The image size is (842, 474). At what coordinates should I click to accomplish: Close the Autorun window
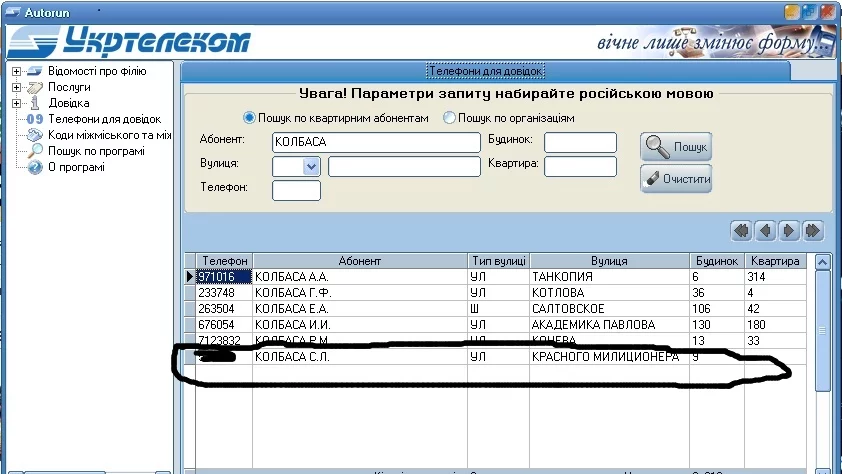pos(828,12)
